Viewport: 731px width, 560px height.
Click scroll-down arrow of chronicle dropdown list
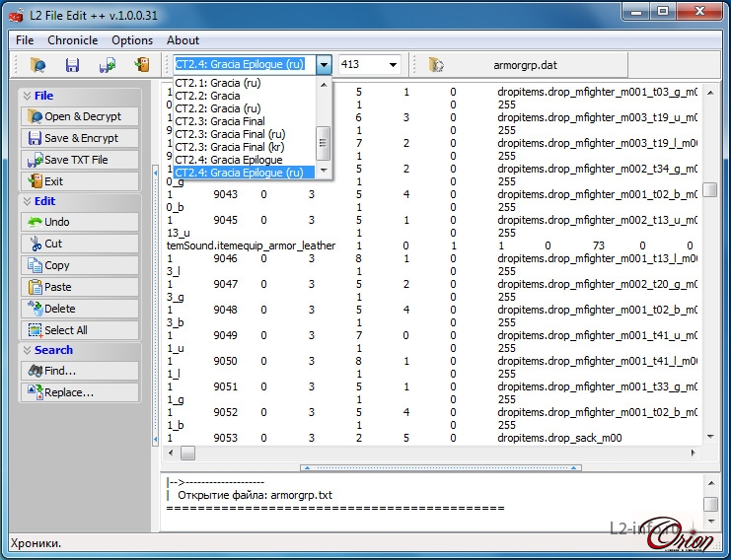(324, 171)
